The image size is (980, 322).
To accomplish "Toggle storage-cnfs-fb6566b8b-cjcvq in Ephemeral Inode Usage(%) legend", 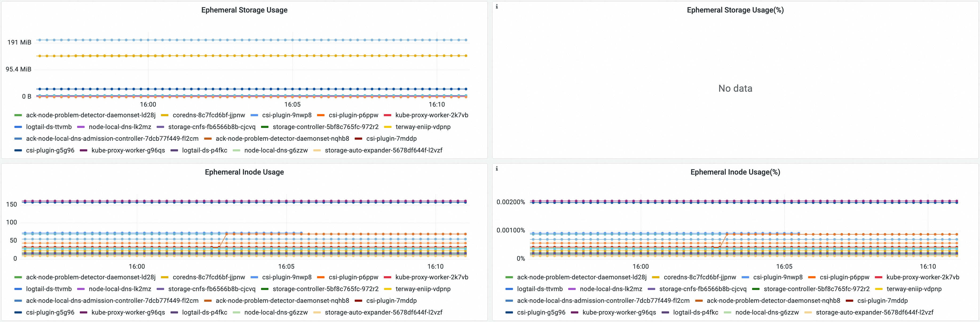I will [x=703, y=289].
